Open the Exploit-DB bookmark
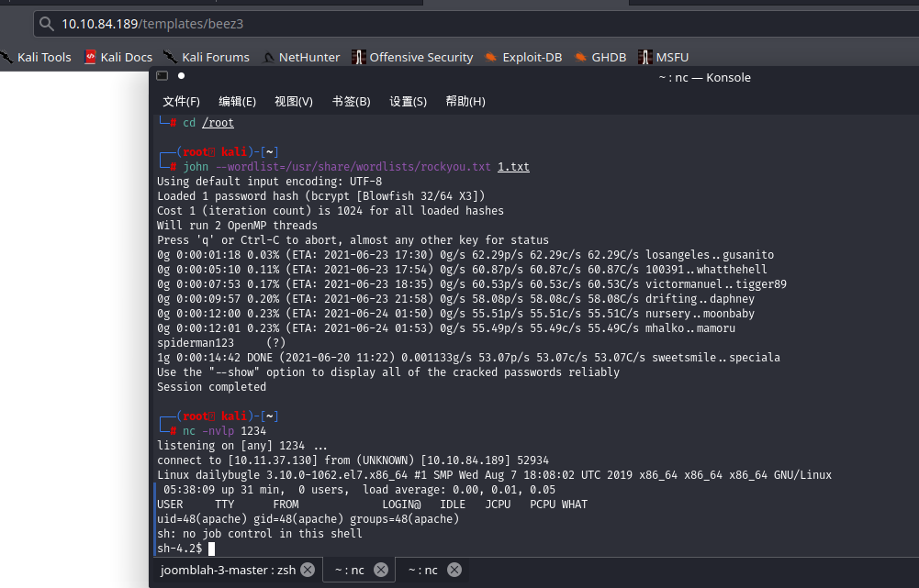Image resolution: width=919 pixels, height=588 pixels. tap(523, 58)
